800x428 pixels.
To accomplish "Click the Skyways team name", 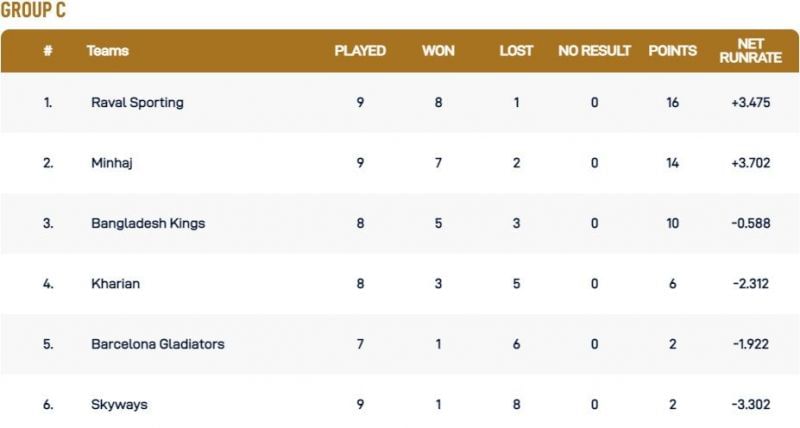I will point(117,404).
